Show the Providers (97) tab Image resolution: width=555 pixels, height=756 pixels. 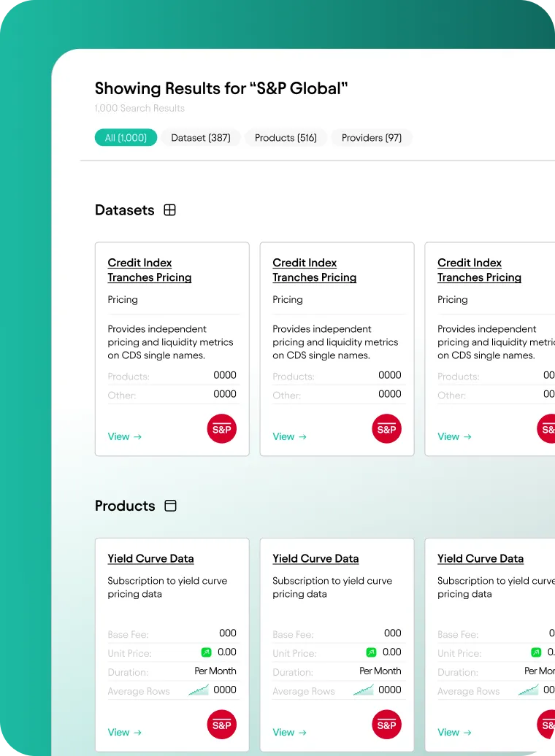click(372, 137)
